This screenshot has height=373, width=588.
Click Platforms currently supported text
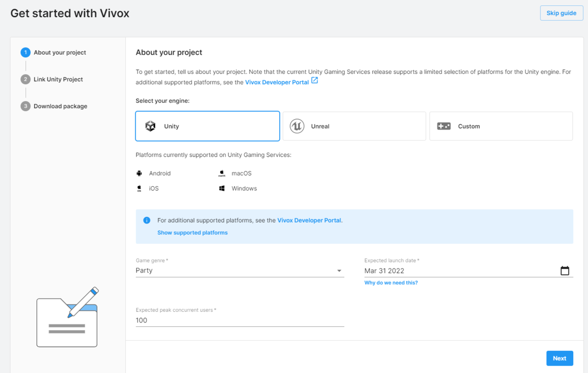click(214, 155)
